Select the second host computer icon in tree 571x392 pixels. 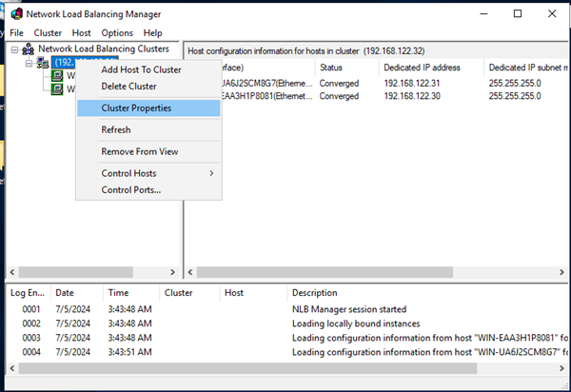click(x=57, y=88)
